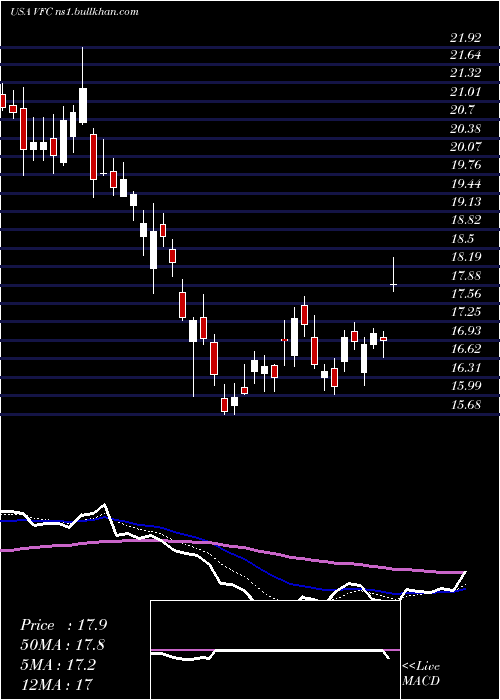The image size is (500, 700).
Task: Click the '50MA : 17.8' readout
Action: pos(63,645)
